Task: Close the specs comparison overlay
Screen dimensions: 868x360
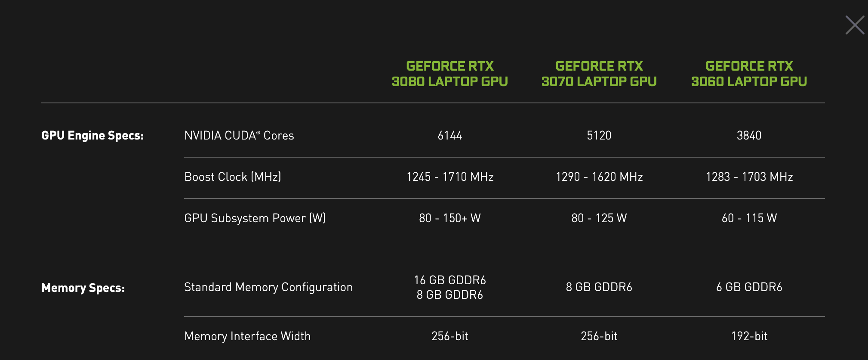Action: [x=855, y=25]
